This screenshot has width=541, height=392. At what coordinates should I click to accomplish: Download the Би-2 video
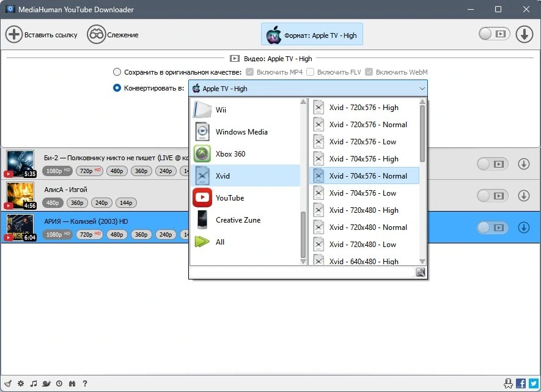523,164
